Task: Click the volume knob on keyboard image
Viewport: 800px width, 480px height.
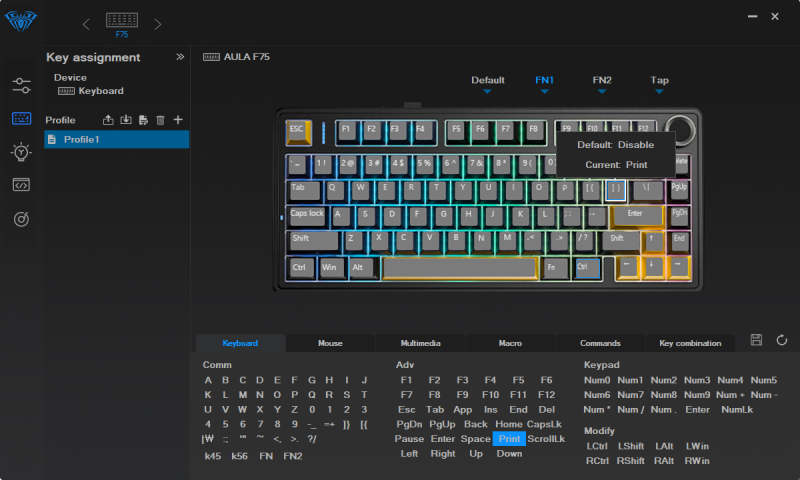Action: click(681, 130)
